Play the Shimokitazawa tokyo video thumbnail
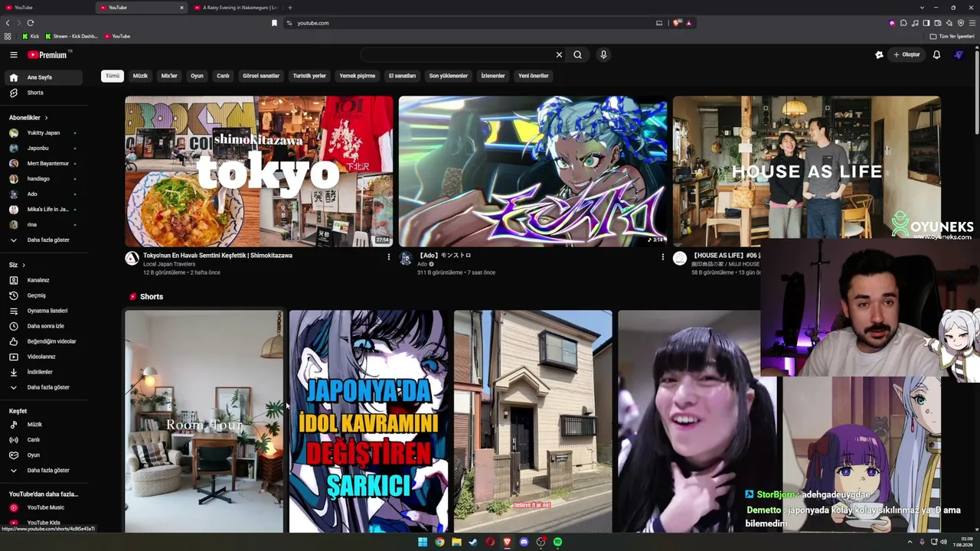 coord(259,171)
